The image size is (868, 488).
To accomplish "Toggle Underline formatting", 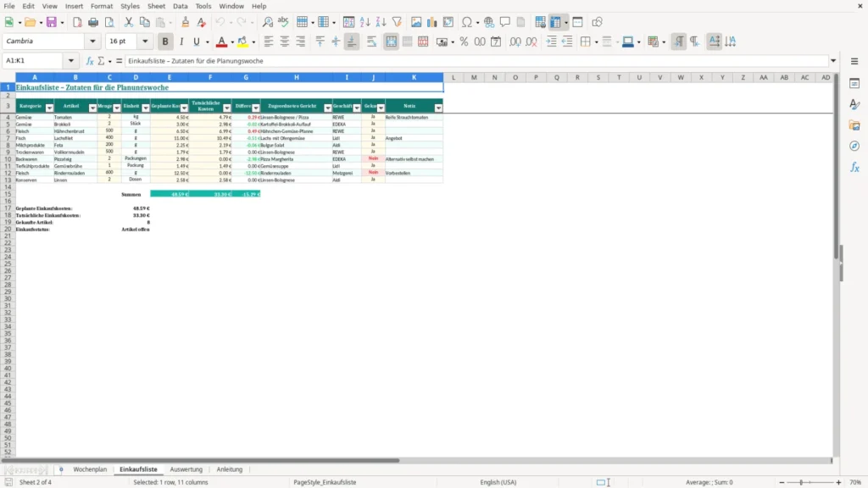I will 197,42.
